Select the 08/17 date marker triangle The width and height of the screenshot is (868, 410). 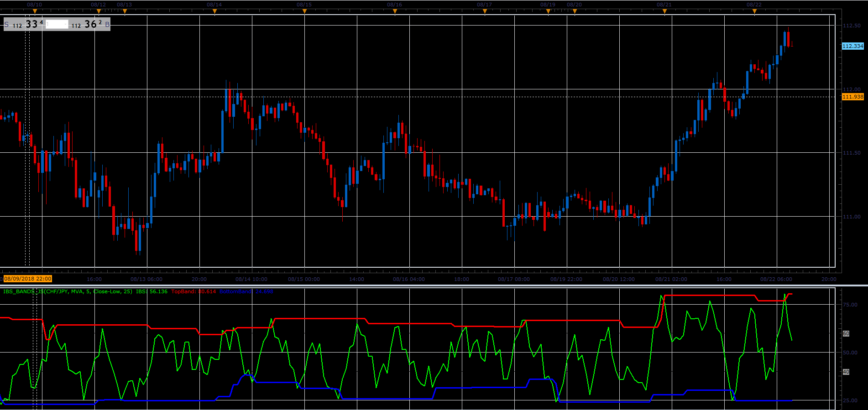[x=485, y=12]
